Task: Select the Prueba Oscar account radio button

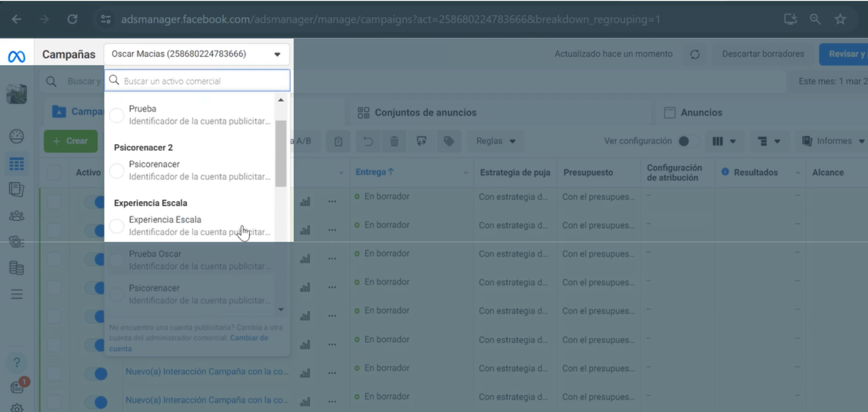Action: click(x=116, y=260)
